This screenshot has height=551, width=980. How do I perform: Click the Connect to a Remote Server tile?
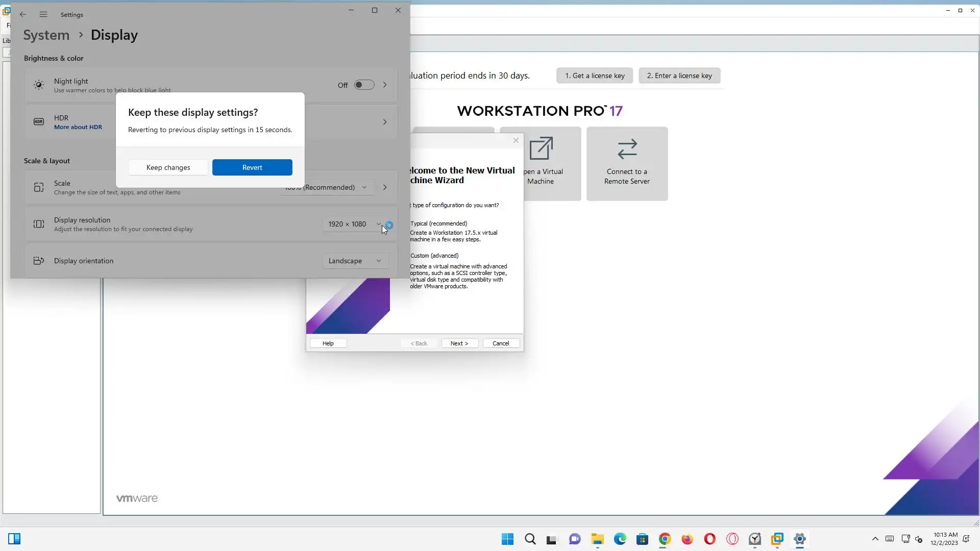coord(627,163)
